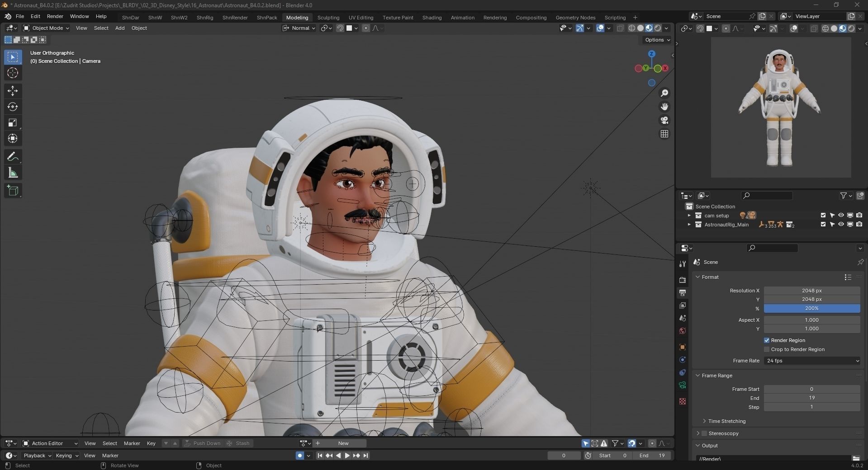
Task: Activate the Rotate tool
Action: (13, 107)
